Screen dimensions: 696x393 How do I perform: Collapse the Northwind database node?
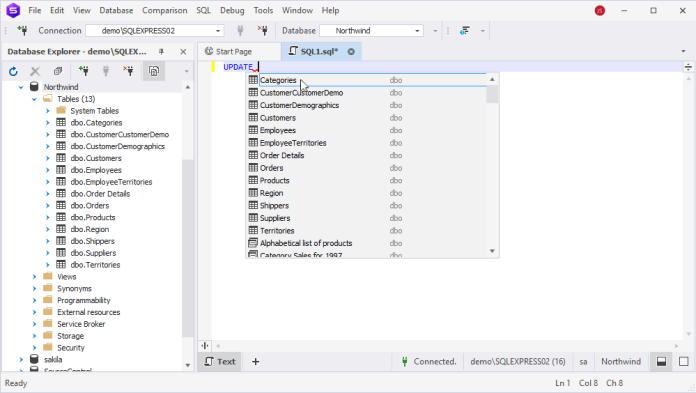pyautogui.click(x=21, y=87)
